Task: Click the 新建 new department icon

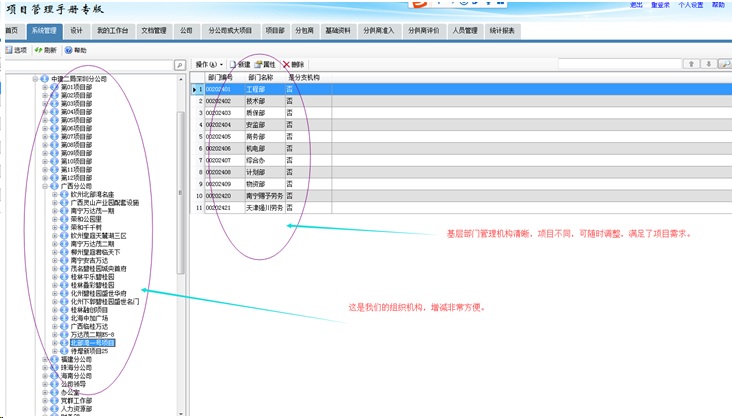Action: pyautogui.click(x=238, y=64)
